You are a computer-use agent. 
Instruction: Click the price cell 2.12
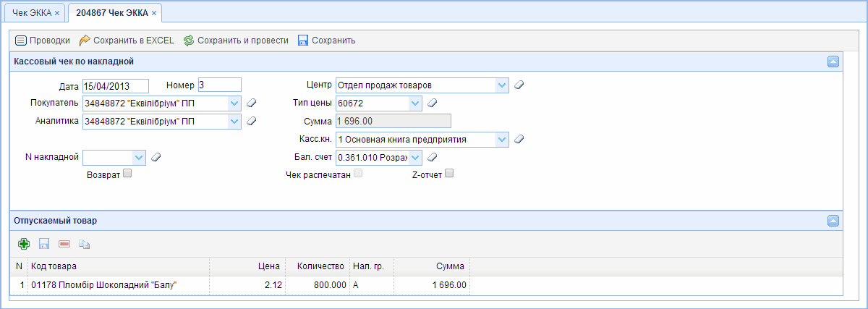[x=247, y=286]
